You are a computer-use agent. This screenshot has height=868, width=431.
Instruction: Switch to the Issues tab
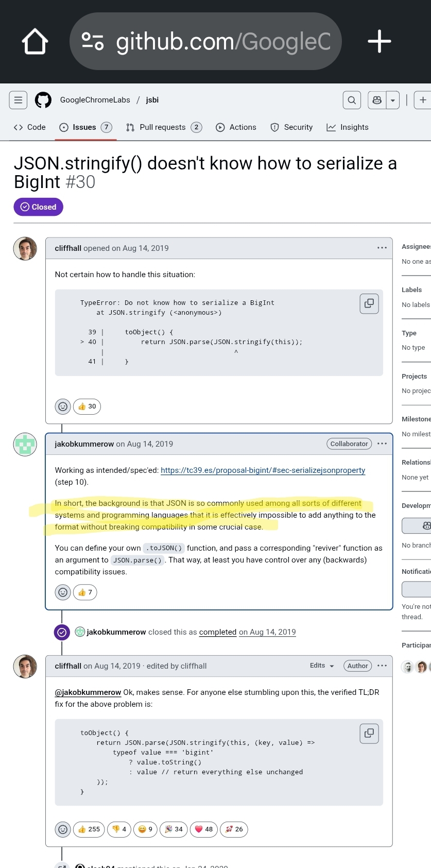(85, 127)
